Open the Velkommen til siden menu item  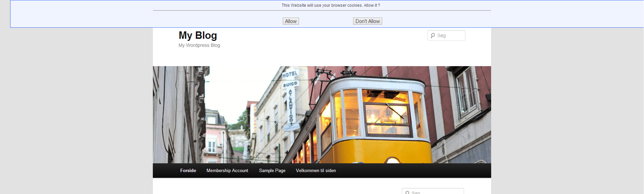point(316,171)
